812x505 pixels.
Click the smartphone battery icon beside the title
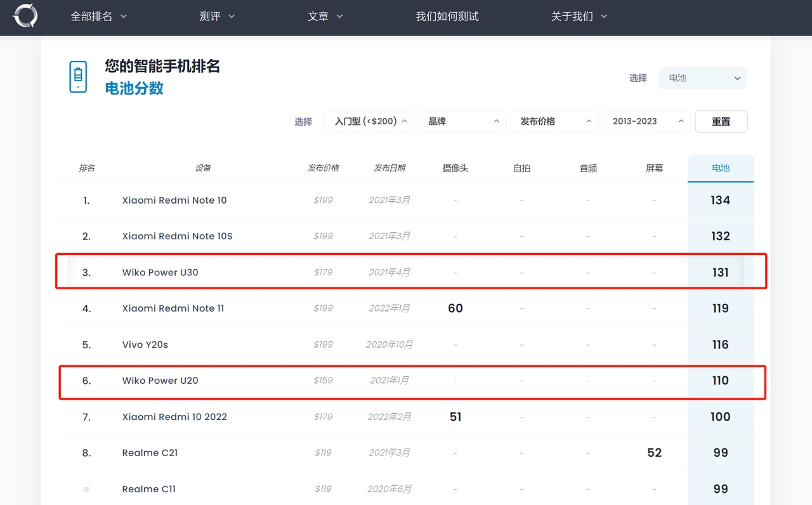pos(78,77)
